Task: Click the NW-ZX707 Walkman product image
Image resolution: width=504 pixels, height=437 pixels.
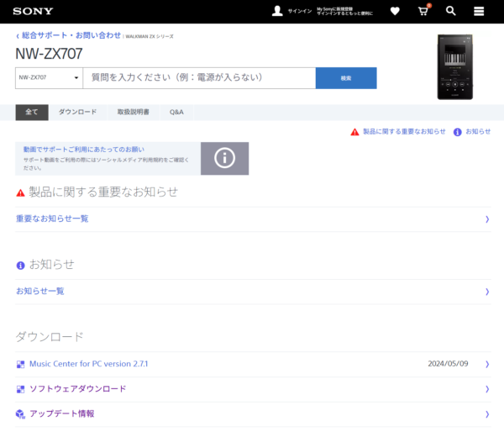Action: (x=454, y=67)
